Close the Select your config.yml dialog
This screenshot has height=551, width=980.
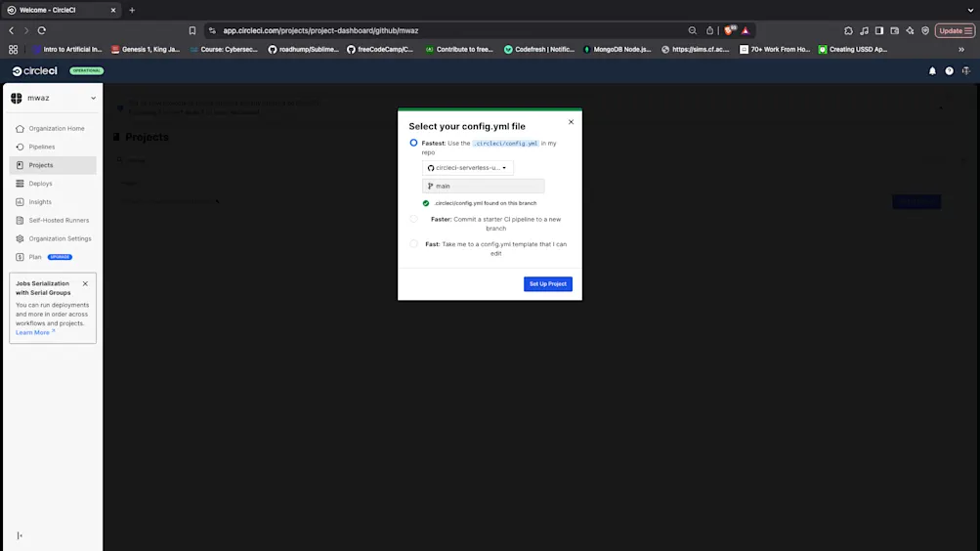[571, 122]
